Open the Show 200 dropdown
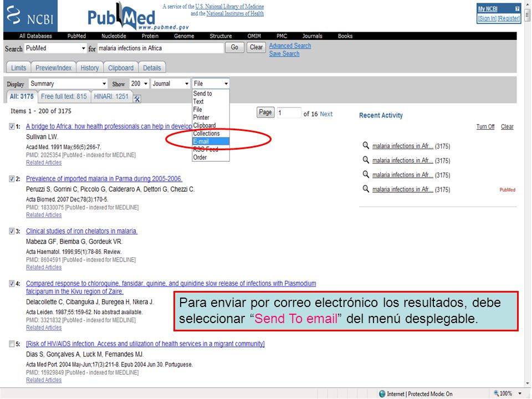This screenshot has width=532, height=399. (x=140, y=84)
